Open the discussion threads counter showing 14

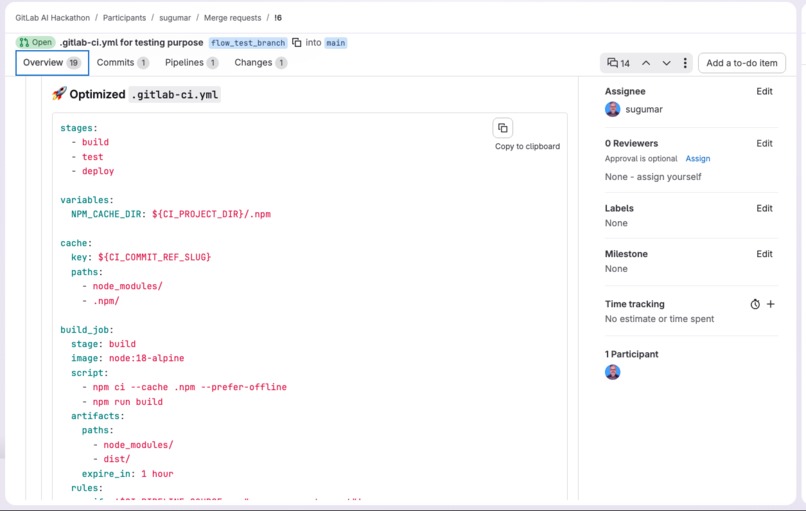point(618,63)
